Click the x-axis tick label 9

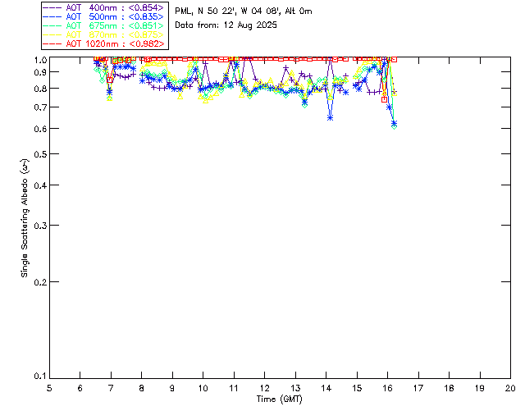172,388
